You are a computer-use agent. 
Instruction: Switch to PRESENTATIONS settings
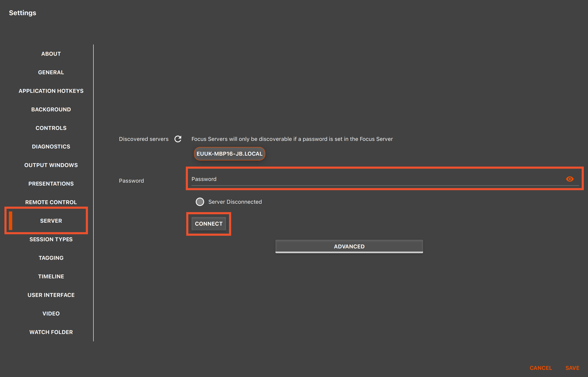point(51,184)
